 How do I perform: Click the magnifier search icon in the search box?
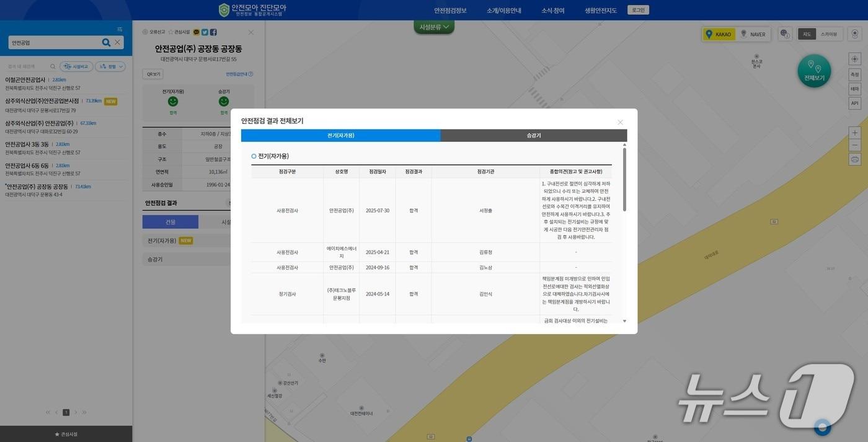106,42
